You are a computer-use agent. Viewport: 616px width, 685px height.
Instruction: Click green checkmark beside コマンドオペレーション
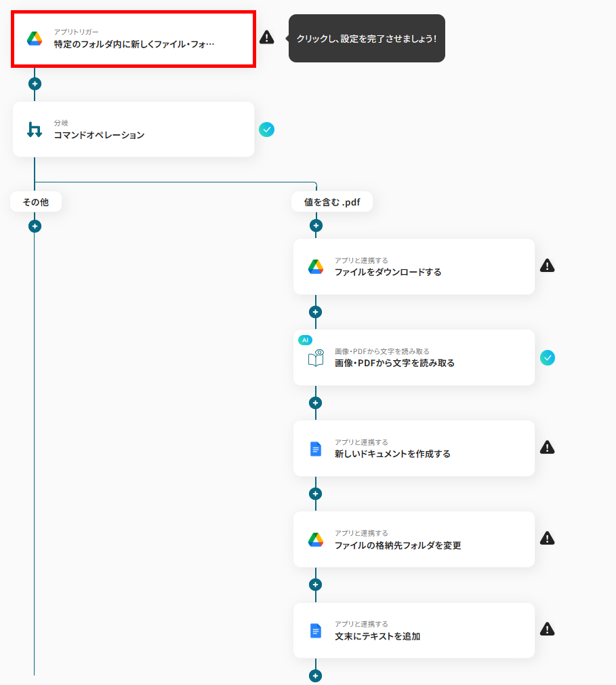point(267,130)
